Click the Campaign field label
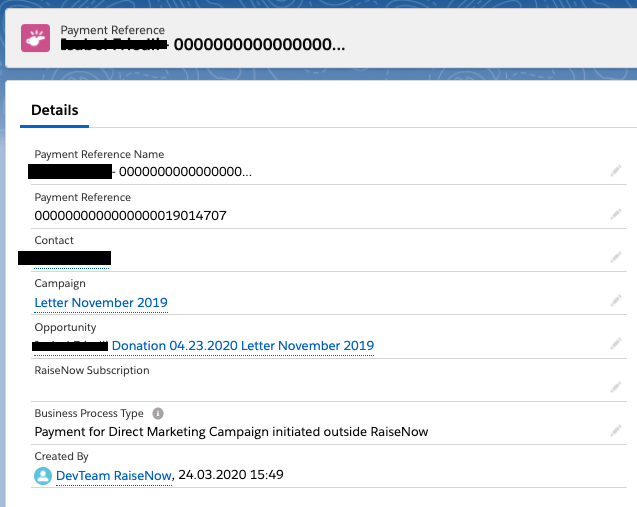Viewport: 637px width, 507px height. tap(60, 284)
